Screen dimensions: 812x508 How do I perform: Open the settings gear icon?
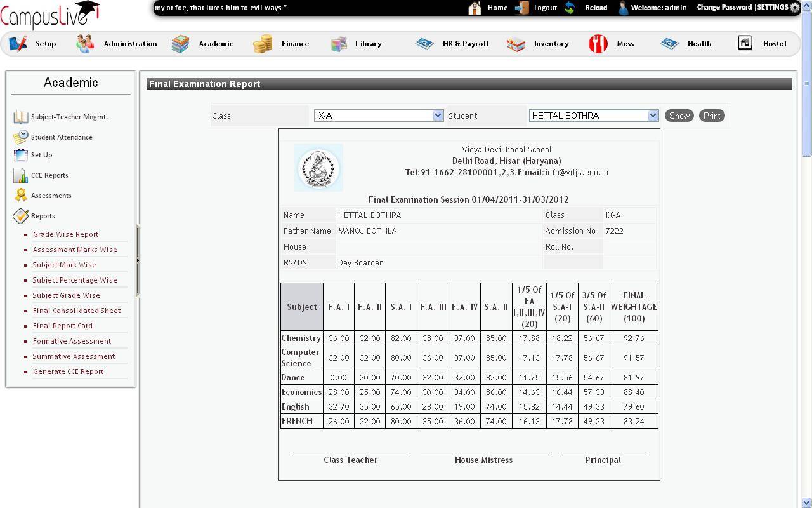(795, 8)
